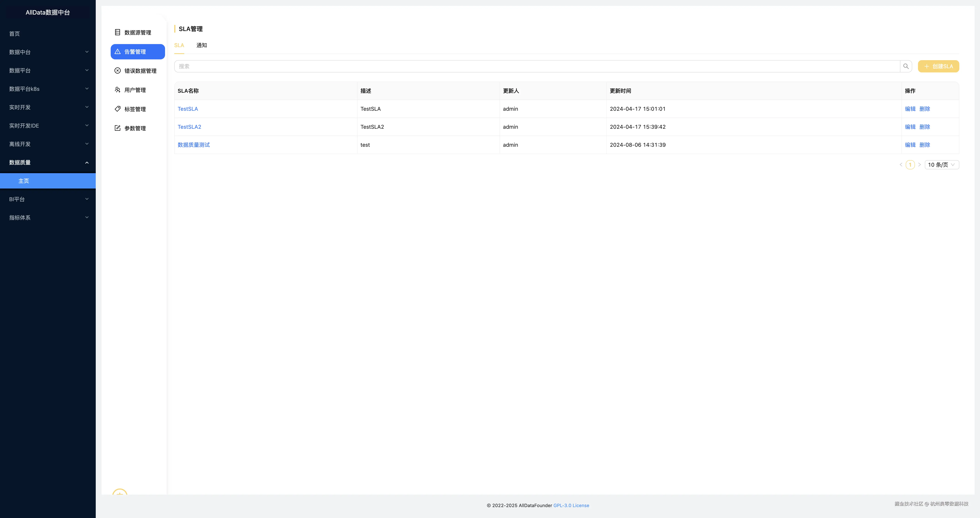Screen dimensions: 980x518
Task: Open the TestSLA2 name link
Action: tap(189, 127)
